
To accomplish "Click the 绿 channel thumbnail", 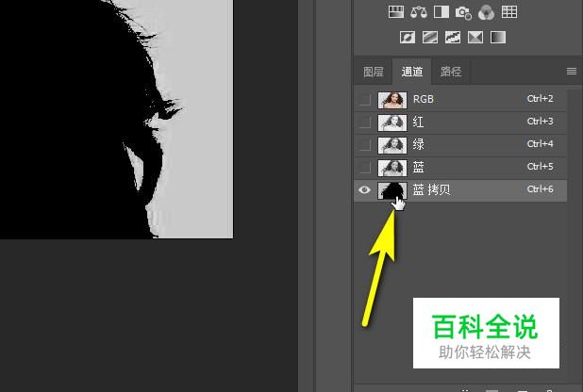I will coord(392,145).
